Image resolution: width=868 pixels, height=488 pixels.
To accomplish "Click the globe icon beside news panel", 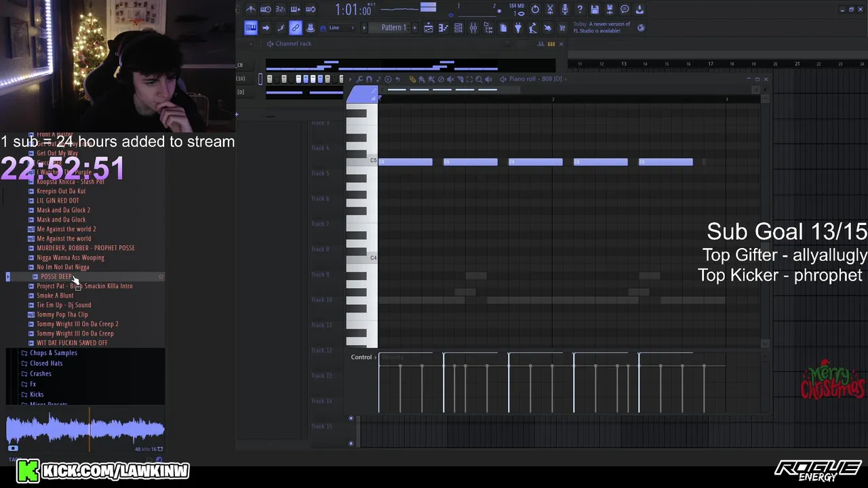I will click(641, 28).
